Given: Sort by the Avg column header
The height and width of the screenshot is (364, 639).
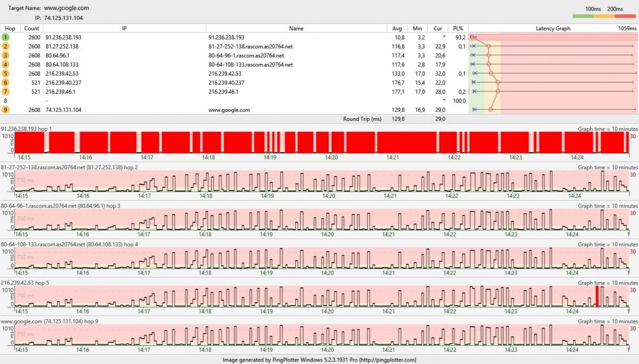Looking at the screenshot, I should pos(397,28).
